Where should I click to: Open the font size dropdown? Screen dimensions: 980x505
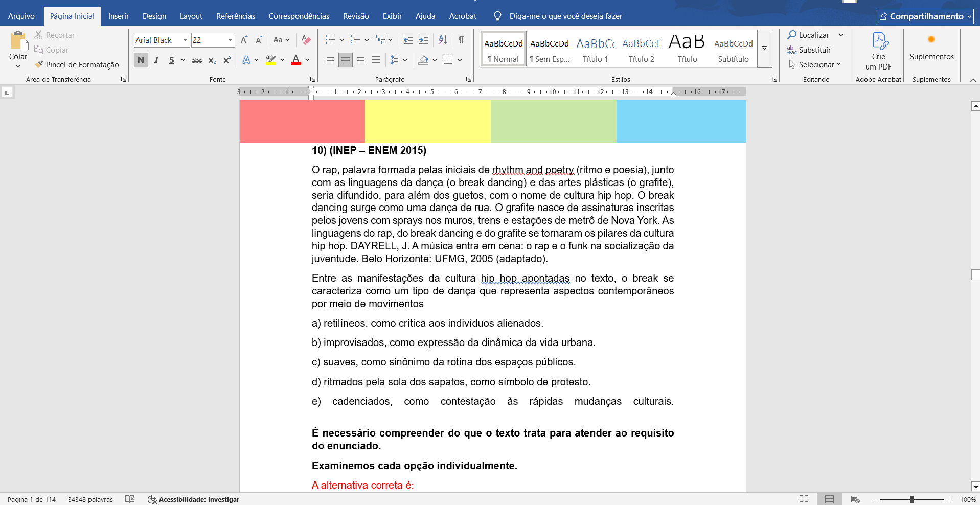click(231, 40)
